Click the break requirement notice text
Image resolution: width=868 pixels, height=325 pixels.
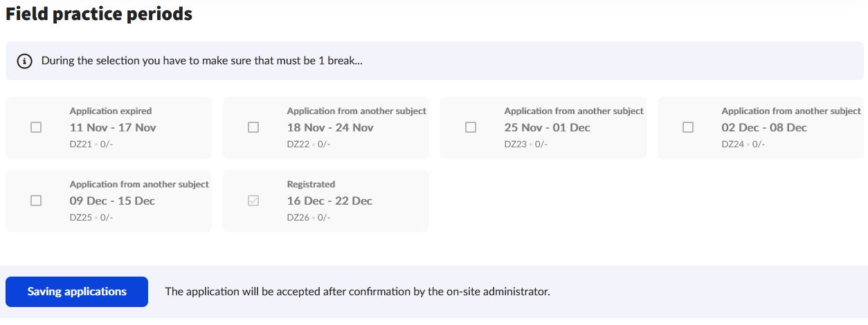(202, 61)
